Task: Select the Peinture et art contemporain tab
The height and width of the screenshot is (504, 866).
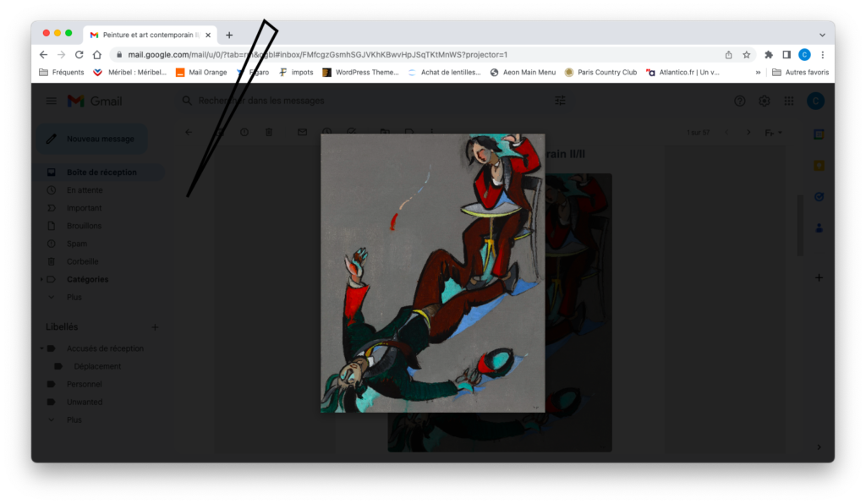Action: click(x=151, y=35)
